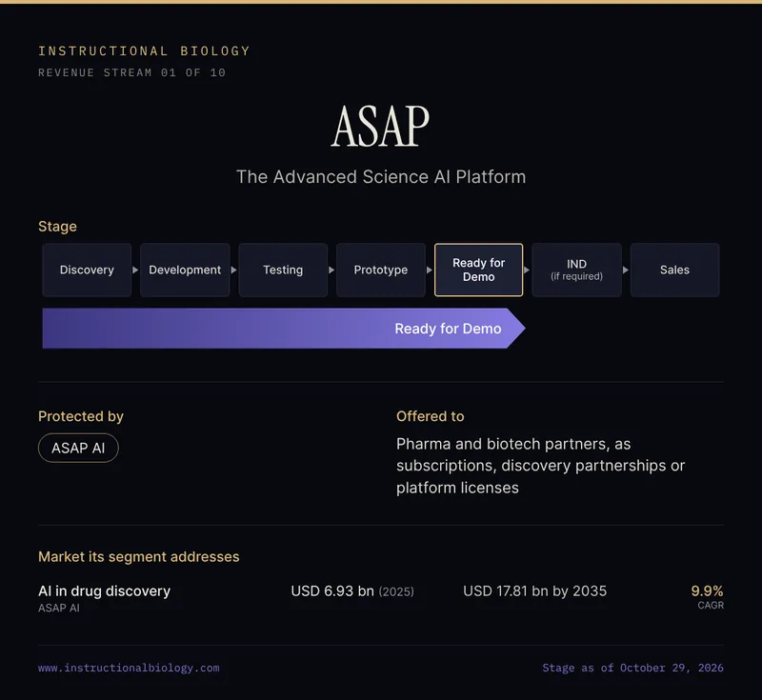Click the arrow between Development and Testing
762x700 pixels.
[233, 270]
